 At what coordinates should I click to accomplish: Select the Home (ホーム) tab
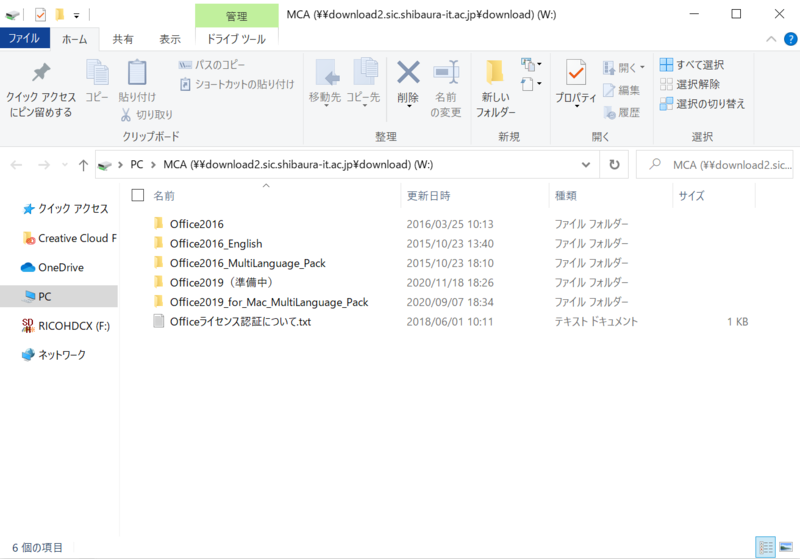click(x=74, y=39)
